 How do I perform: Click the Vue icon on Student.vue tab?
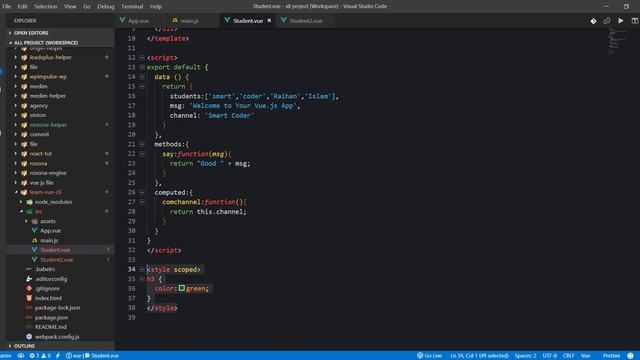tap(227, 20)
